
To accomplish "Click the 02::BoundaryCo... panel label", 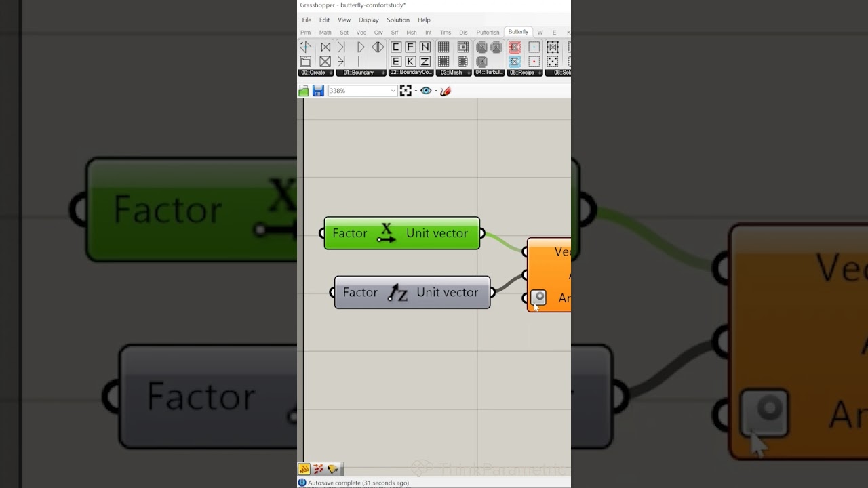I will 411,73.
